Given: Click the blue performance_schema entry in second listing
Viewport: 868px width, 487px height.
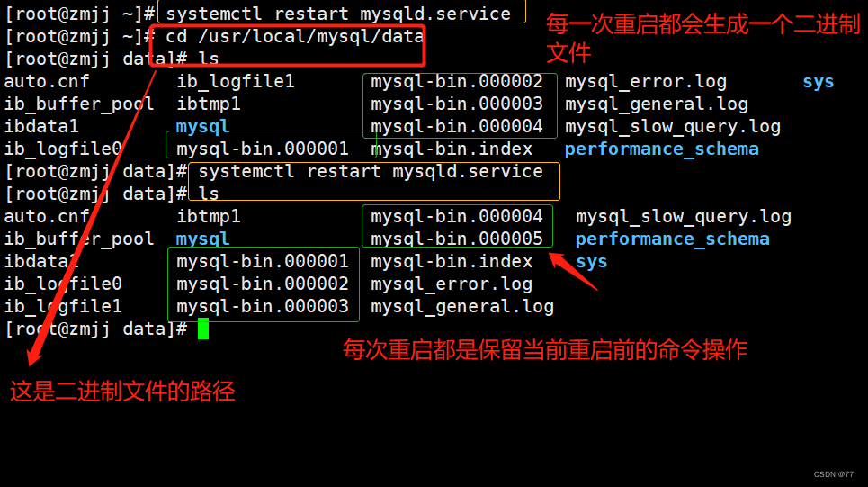Looking at the screenshot, I should 673,239.
